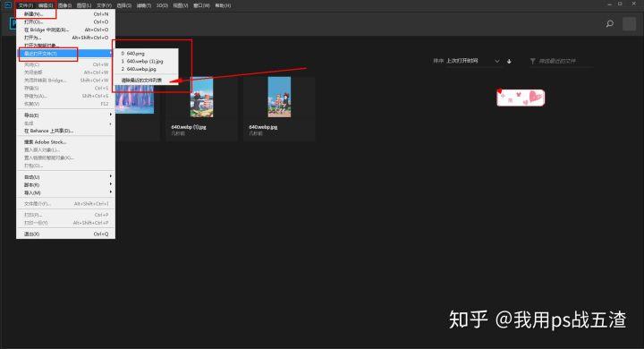The width and height of the screenshot is (644, 349).
Task: Choose 新建(N)... with shortcut Ctrl+N
Action: (65, 14)
